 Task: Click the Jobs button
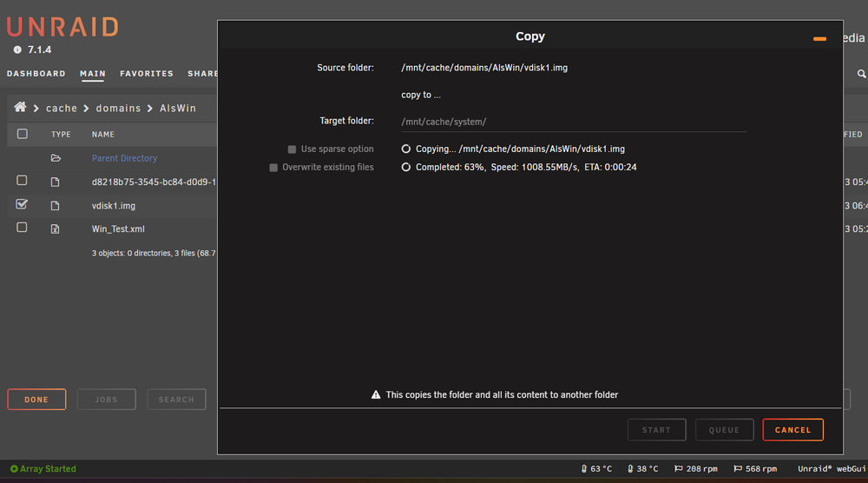(106, 400)
